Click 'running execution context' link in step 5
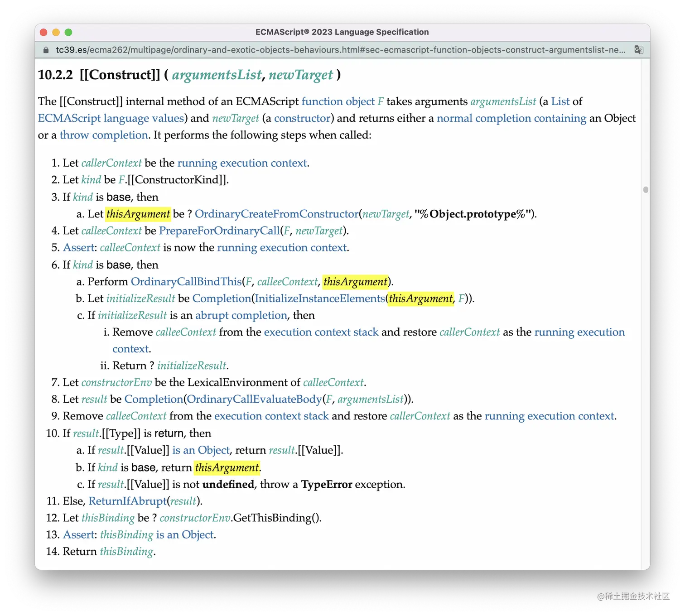The height and width of the screenshot is (616, 685). pos(282,248)
